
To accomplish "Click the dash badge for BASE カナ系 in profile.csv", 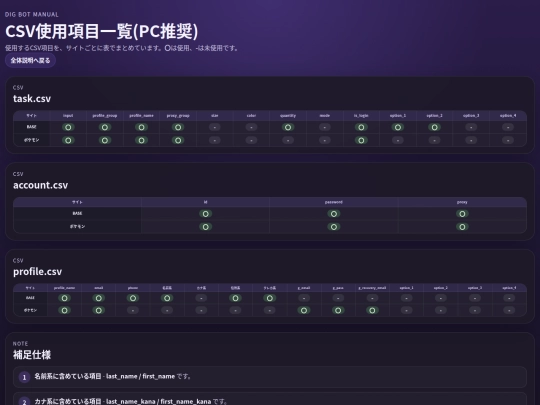I will click(x=201, y=298).
